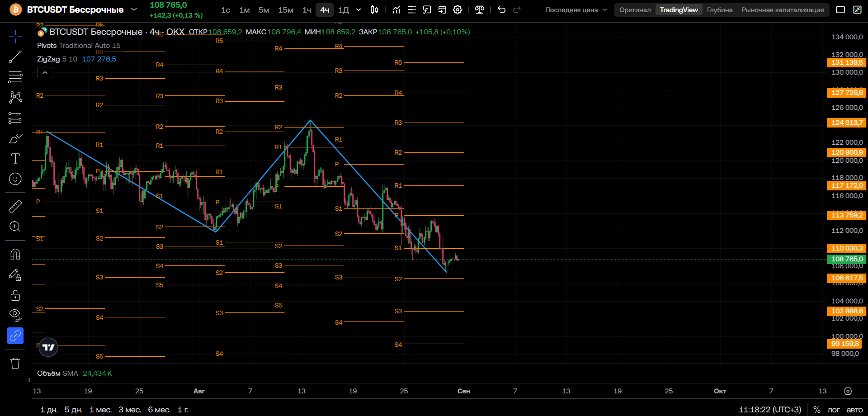
Task: Open time axis settings icon
Action: pos(848,391)
